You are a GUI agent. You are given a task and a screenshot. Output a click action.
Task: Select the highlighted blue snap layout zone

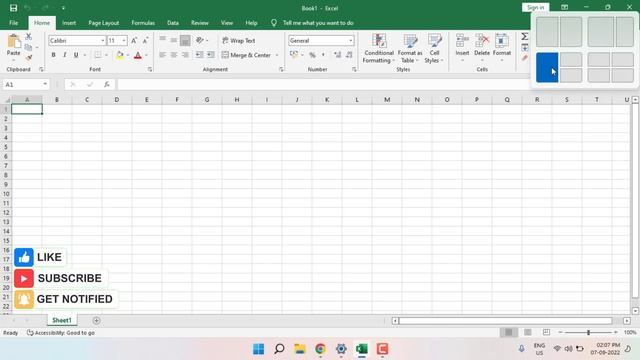click(547, 67)
